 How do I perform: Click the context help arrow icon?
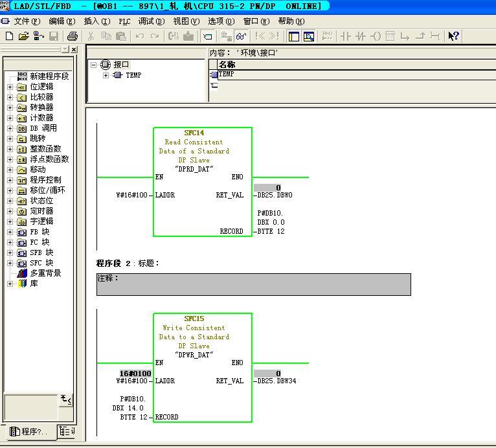[x=454, y=36]
